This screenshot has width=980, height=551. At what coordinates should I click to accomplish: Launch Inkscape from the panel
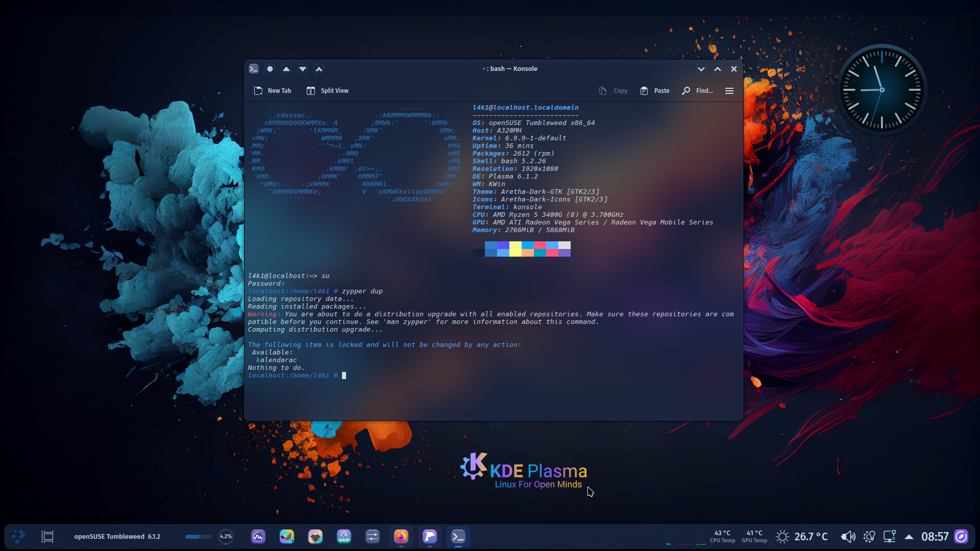click(x=315, y=537)
